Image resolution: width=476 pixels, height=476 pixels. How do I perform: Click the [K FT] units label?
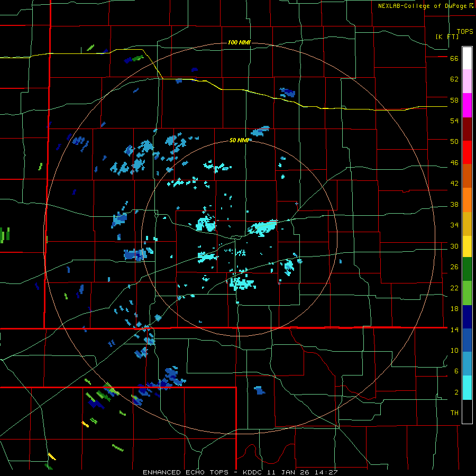(447, 36)
